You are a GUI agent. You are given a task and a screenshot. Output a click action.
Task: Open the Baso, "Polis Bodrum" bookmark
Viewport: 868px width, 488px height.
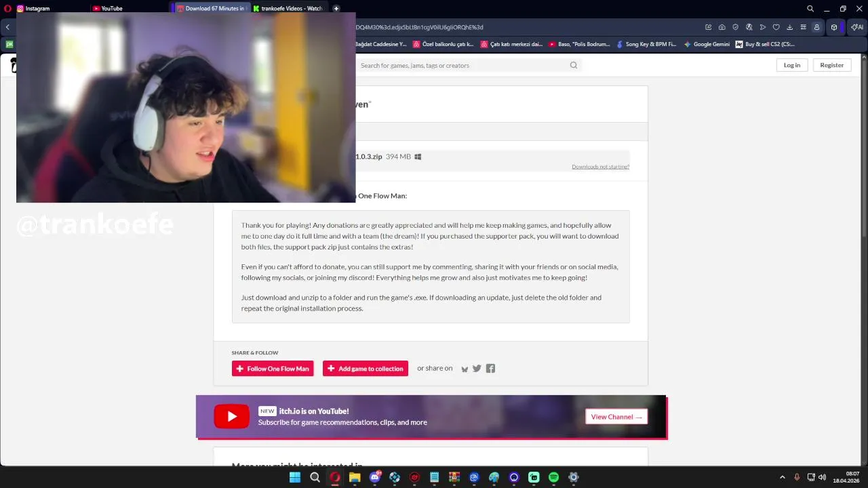[580, 44]
